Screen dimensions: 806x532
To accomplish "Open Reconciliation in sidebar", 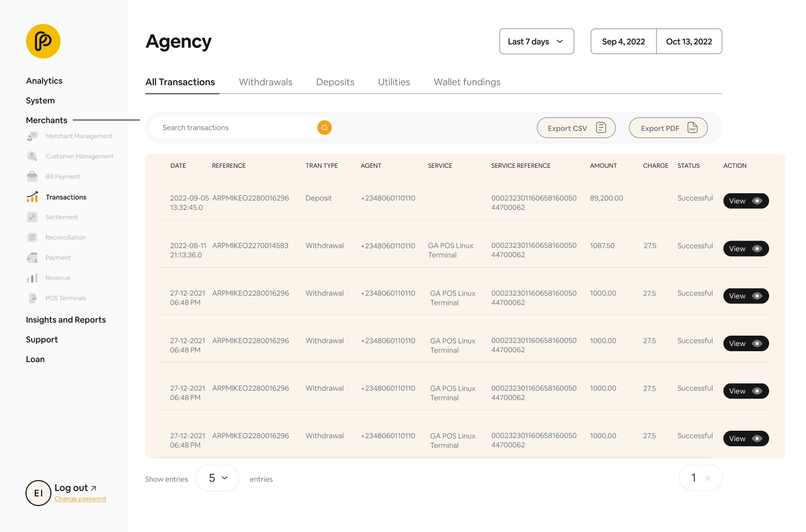I will click(x=56, y=237).
